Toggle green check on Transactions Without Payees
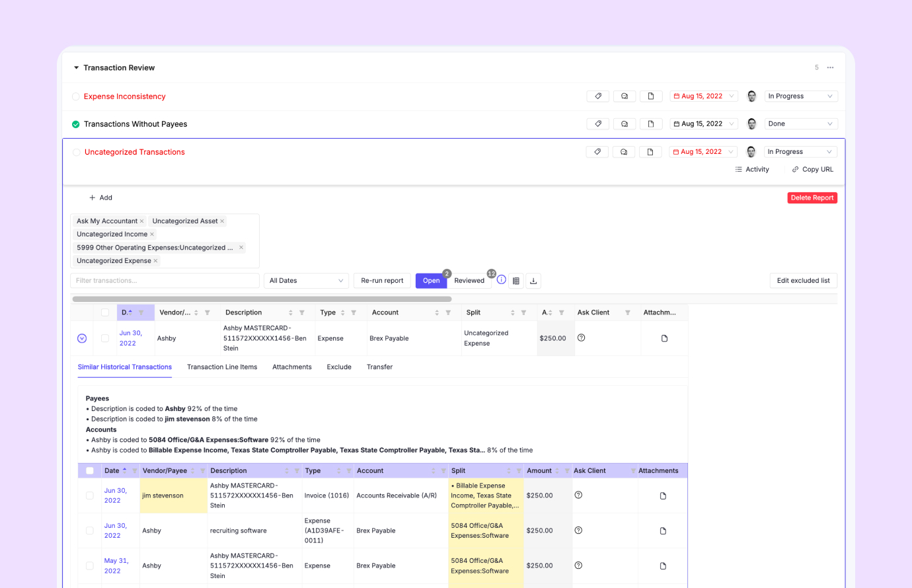Viewport: 912px width, 588px height. point(76,124)
